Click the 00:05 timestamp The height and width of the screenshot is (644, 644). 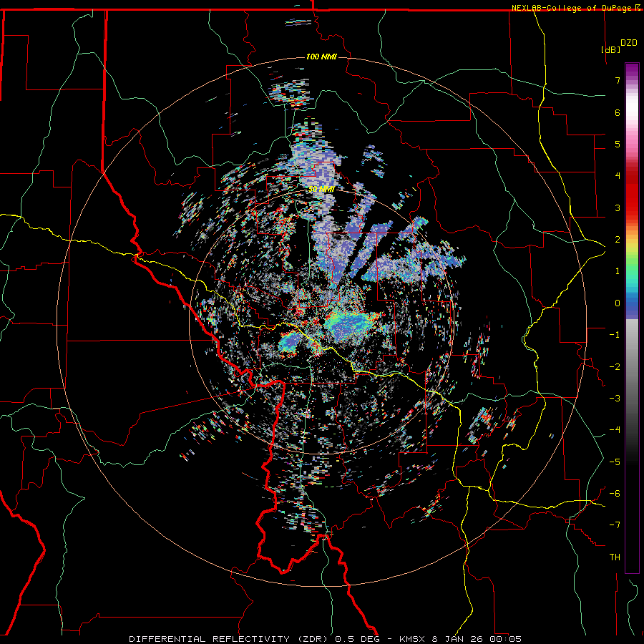click(x=505, y=639)
